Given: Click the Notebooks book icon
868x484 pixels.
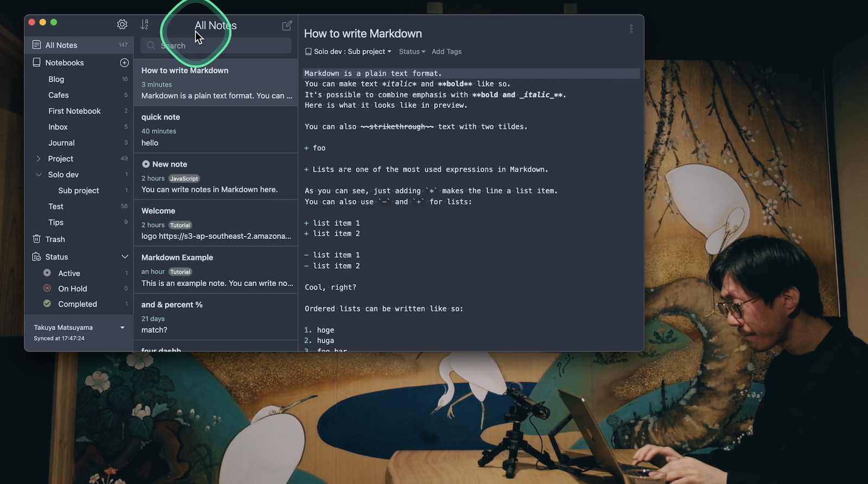Looking at the screenshot, I should click(x=36, y=62).
